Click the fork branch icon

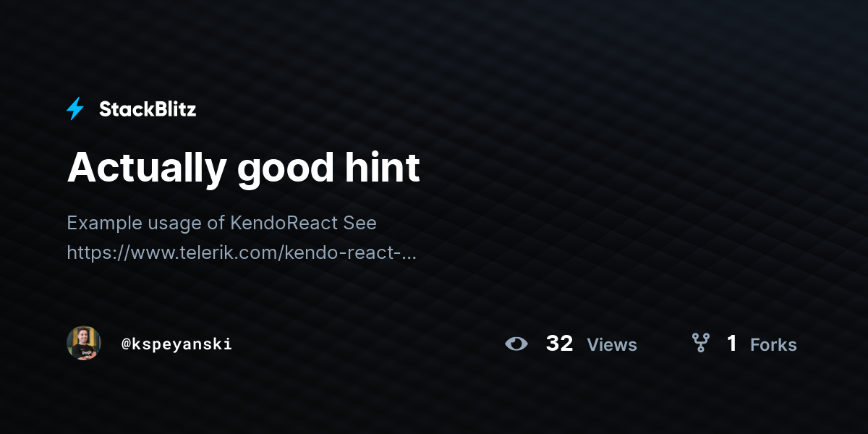click(x=700, y=343)
